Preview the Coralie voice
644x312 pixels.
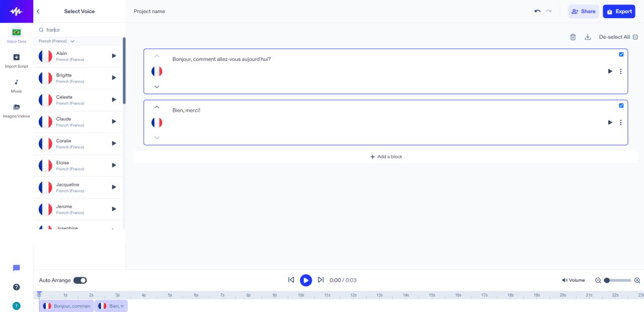point(114,143)
